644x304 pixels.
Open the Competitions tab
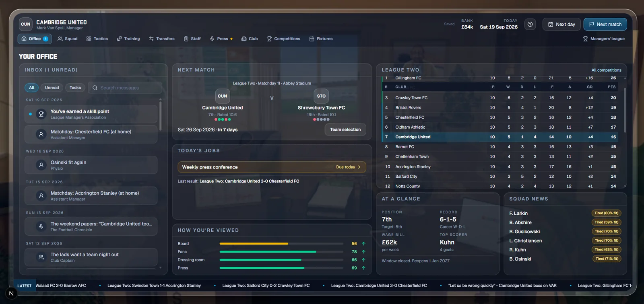point(283,39)
